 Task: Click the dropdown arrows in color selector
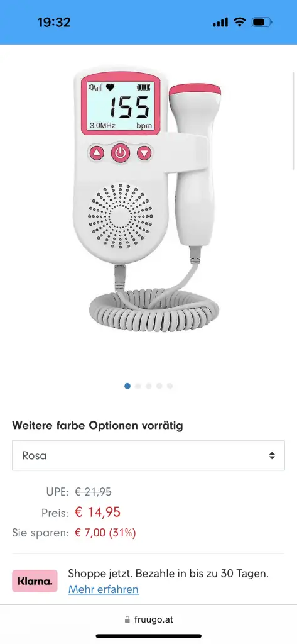click(271, 455)
